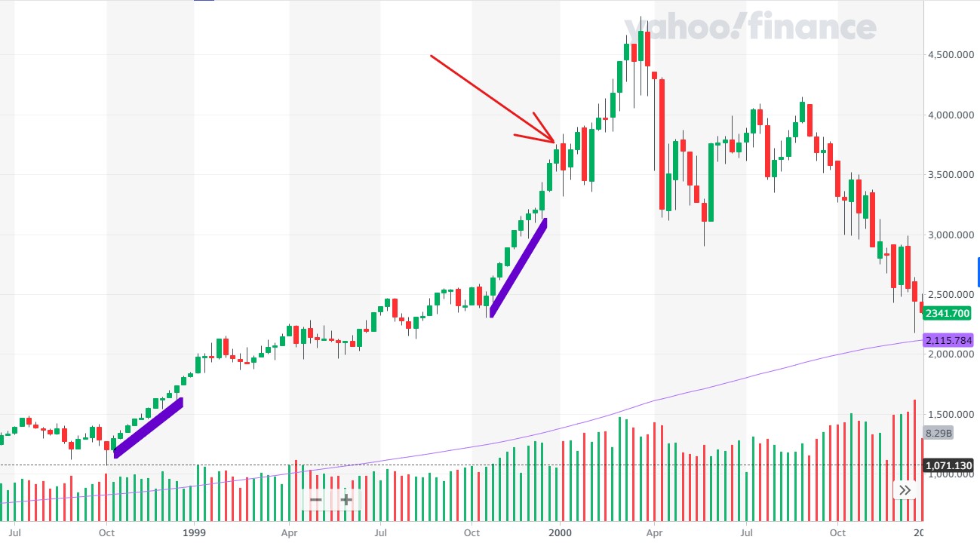Click the 2000 label on the date axis
Screen dimensions: 980x549
click(x=560, y=532)
